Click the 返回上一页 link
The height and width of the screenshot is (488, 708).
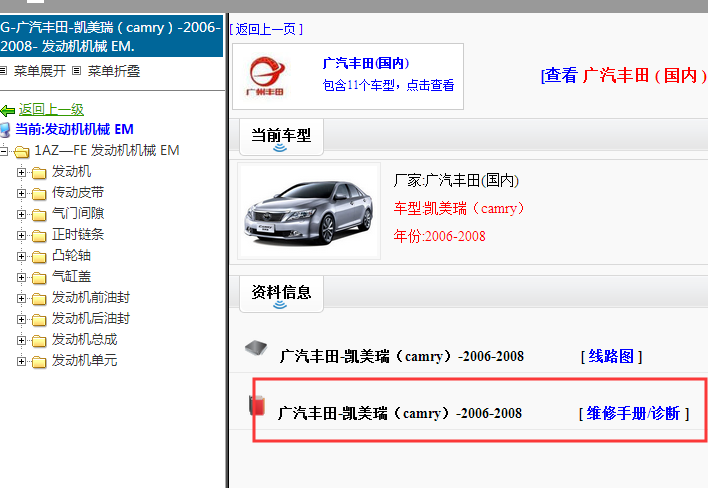click(266, 29)
